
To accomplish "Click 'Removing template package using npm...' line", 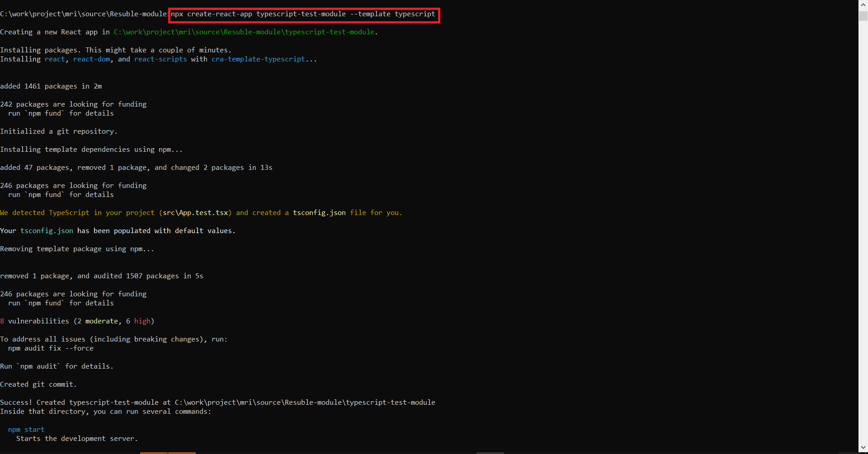I will coord(77,249).
